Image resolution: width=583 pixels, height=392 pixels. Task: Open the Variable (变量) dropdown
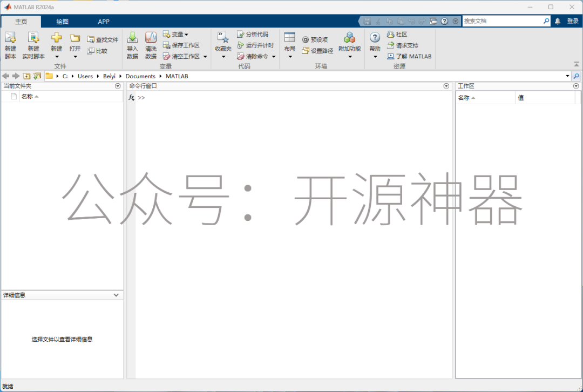coord(176,34)
